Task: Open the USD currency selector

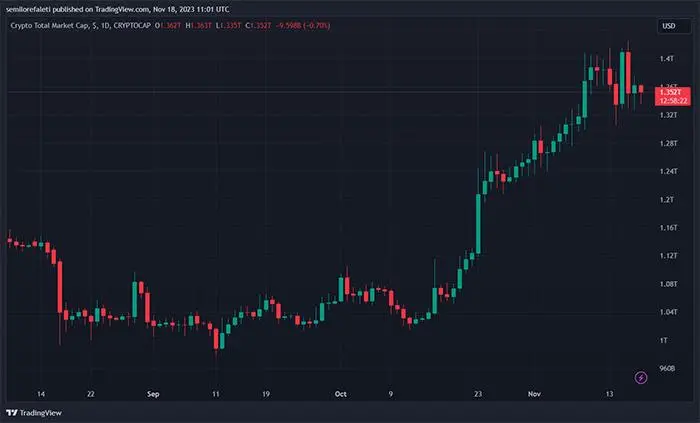Action: [674, 26]
